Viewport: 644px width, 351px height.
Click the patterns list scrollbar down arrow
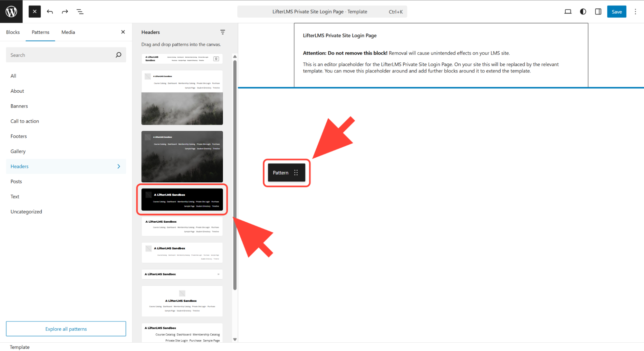tap(235, 339)
